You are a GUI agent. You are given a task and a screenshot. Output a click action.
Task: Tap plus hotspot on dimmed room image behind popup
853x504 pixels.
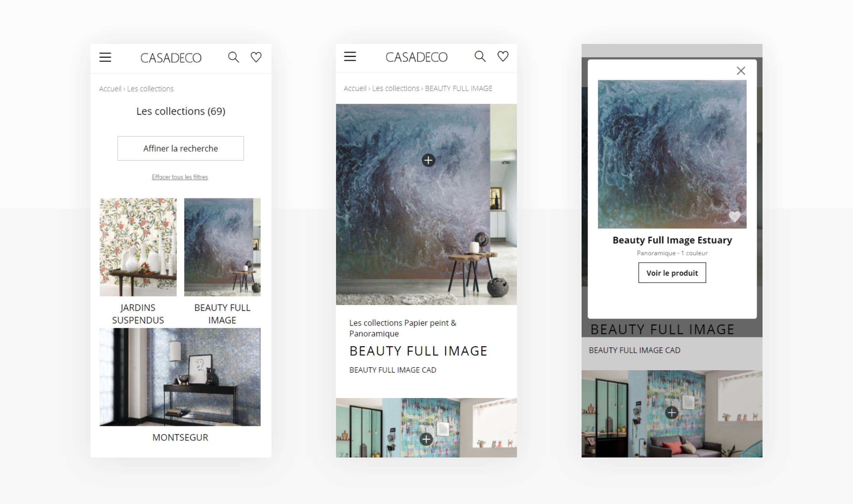(x=671, y=413)
